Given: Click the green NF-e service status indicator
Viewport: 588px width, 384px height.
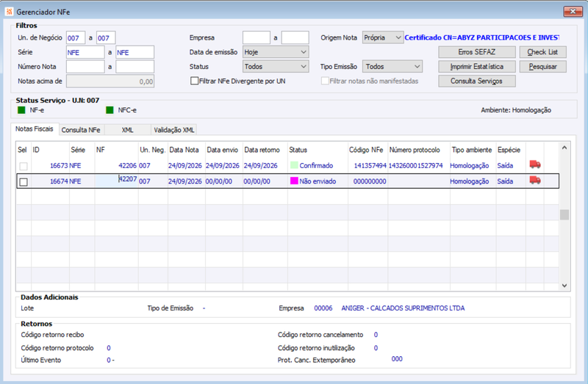Looking at the screenshot, I should [x=21, y=110].
